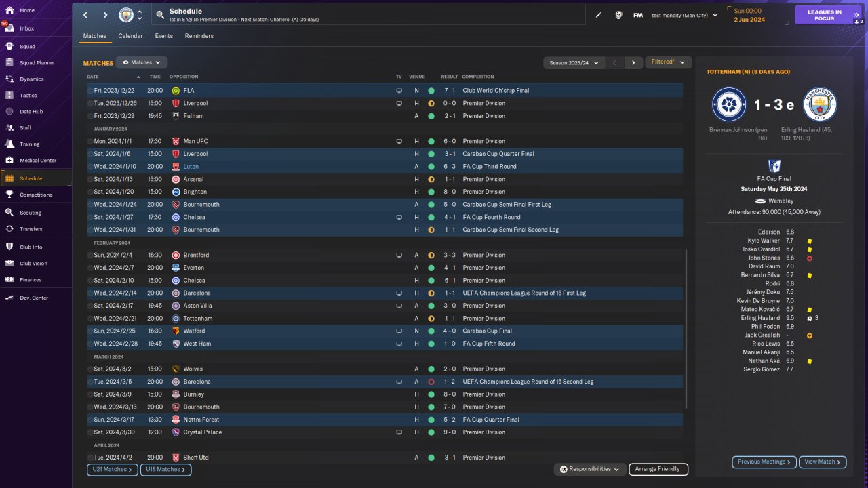Toggle the circle marker on the Brentford row
Screen dimensions: 868x488
point(90,255)
